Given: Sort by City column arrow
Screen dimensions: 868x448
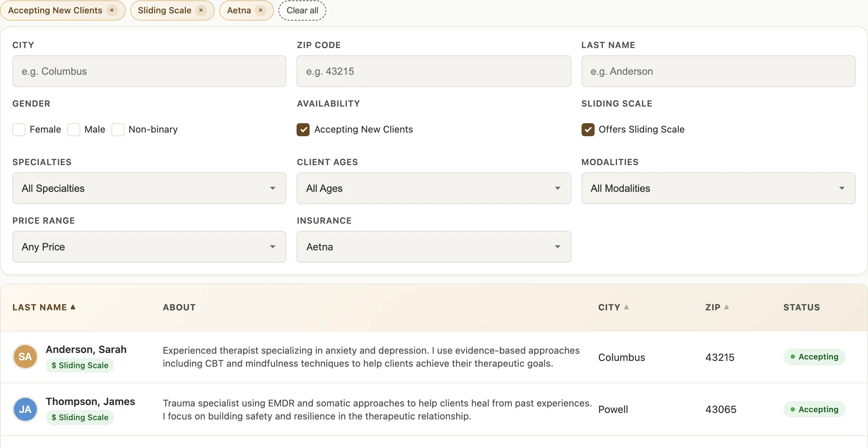Looking at the screenshot, I should click(626, 307).
